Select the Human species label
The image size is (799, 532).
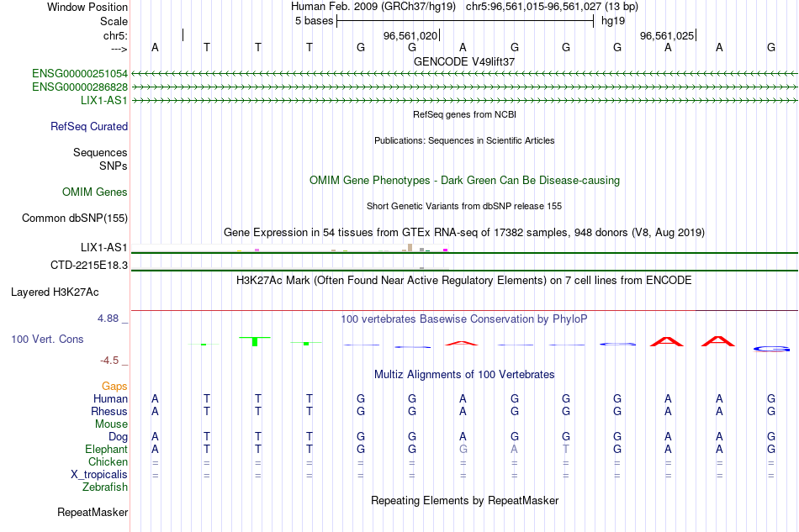[x=110, y=398]
